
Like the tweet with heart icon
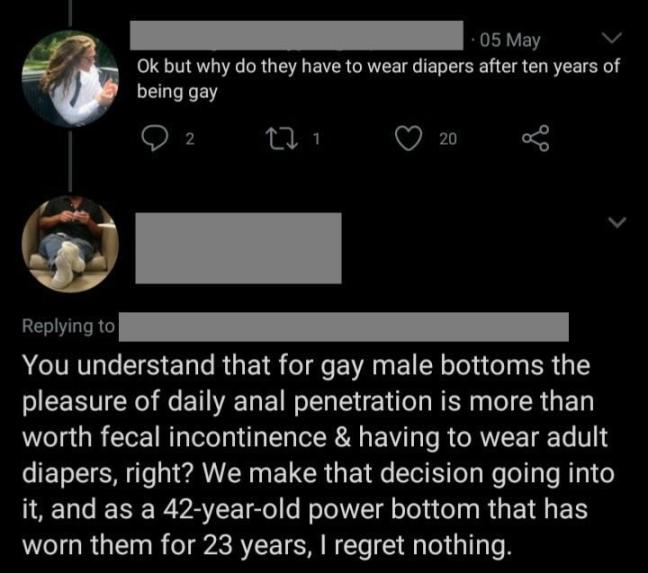click(x=408, y=138)
